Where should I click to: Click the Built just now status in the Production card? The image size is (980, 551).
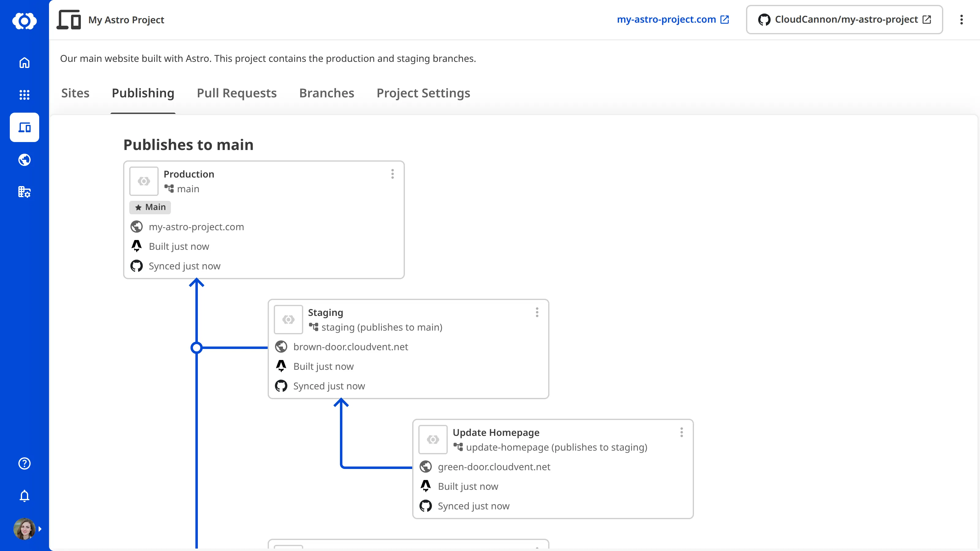tap(179, 246)
